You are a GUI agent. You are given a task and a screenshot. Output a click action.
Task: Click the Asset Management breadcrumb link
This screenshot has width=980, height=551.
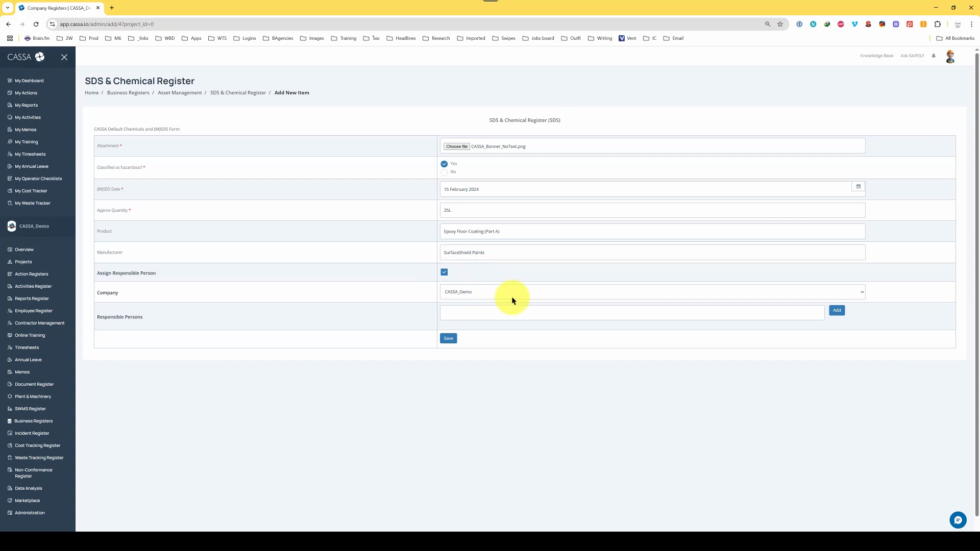[180, 93]
